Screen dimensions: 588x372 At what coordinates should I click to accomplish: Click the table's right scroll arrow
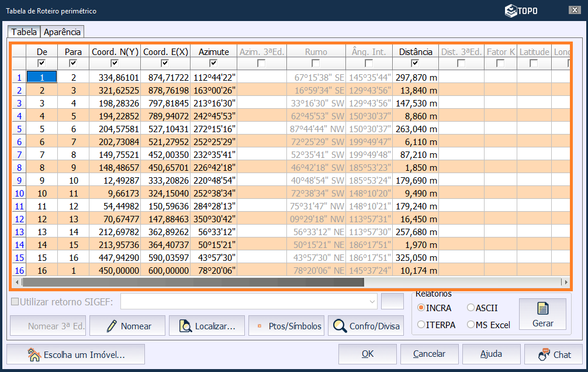pos(565,282)
